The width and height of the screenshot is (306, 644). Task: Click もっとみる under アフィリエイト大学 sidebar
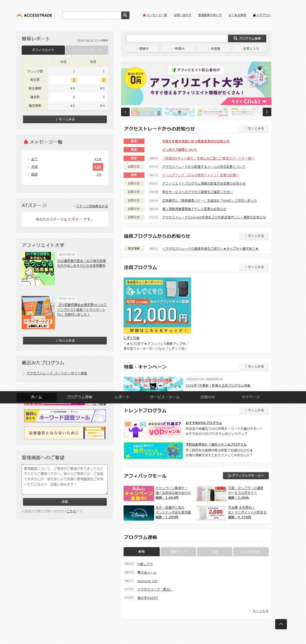65,340
